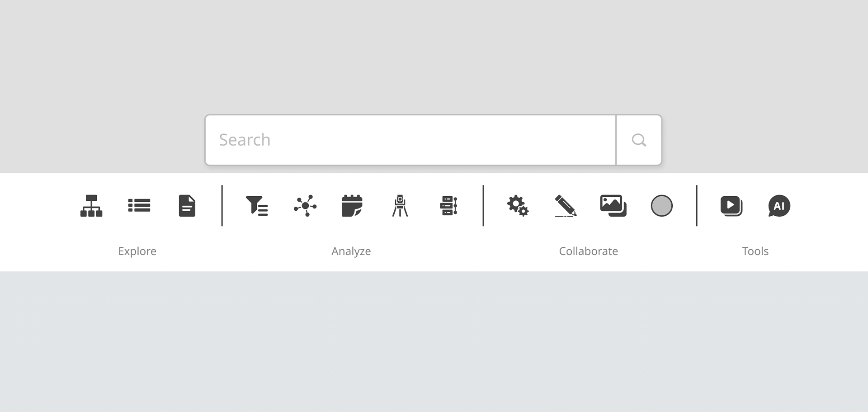This screenshot has height=412, width=868.
Task: Open the network graph icon
Action: pos(305,206)
